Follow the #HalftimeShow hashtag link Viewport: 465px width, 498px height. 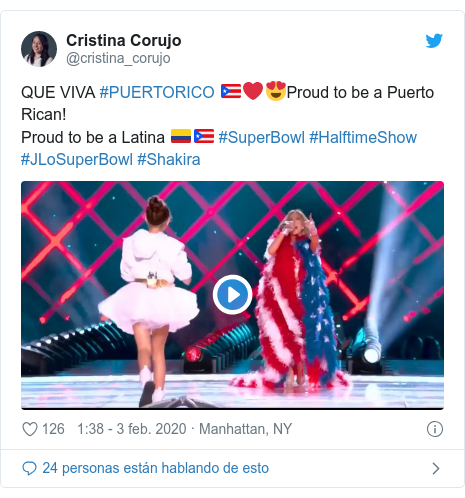pyautogui.click(x=363, y=137)
